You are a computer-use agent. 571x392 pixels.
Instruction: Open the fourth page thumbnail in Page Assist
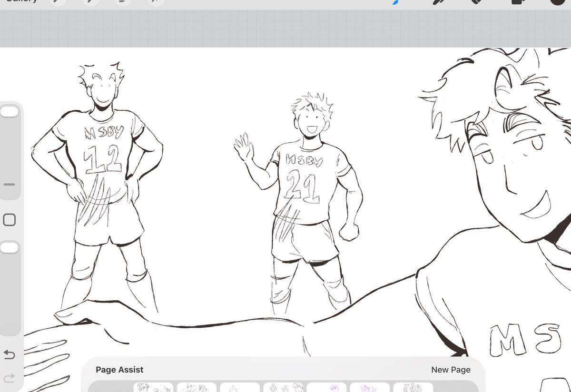[283, 387]
